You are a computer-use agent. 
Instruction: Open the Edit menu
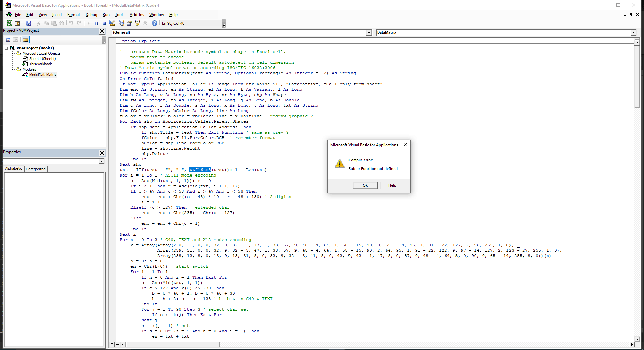(x=30, y=15)
